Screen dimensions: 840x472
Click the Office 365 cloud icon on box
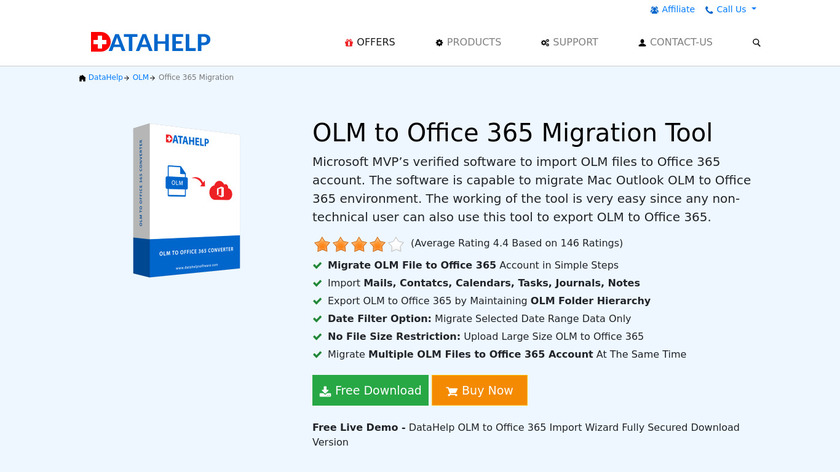click(x=220, y=190)
